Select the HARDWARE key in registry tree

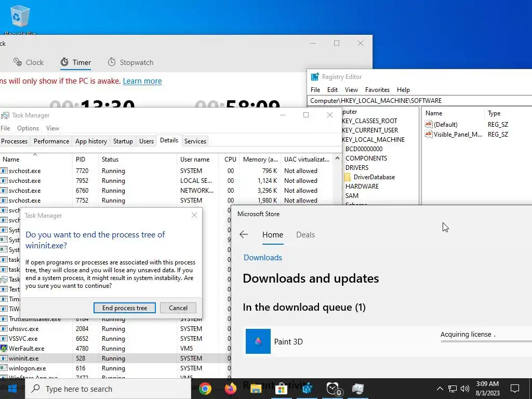(x=362, y=187)
